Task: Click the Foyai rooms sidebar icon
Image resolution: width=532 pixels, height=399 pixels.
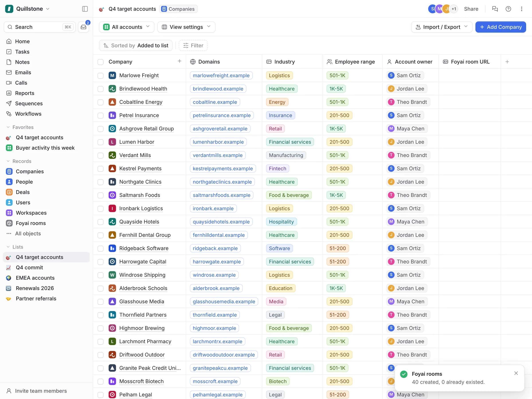Action: [x=9, y=223]
